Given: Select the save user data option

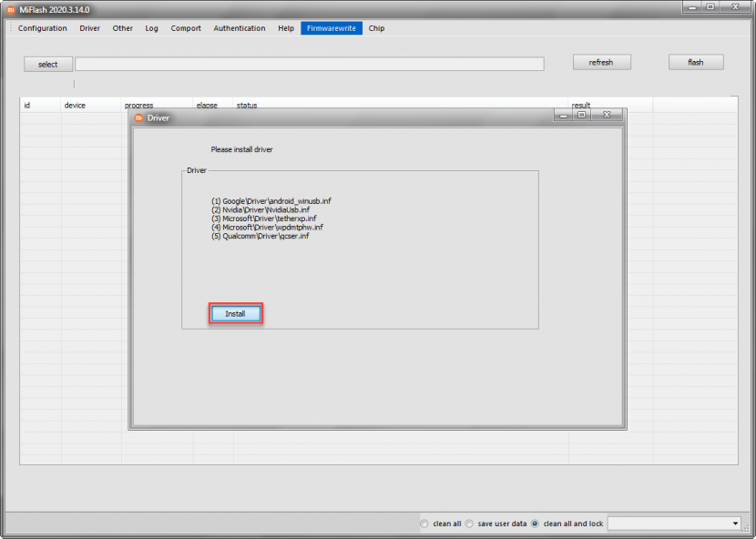Looking at the screenshot, I should [x=469, y=524].
